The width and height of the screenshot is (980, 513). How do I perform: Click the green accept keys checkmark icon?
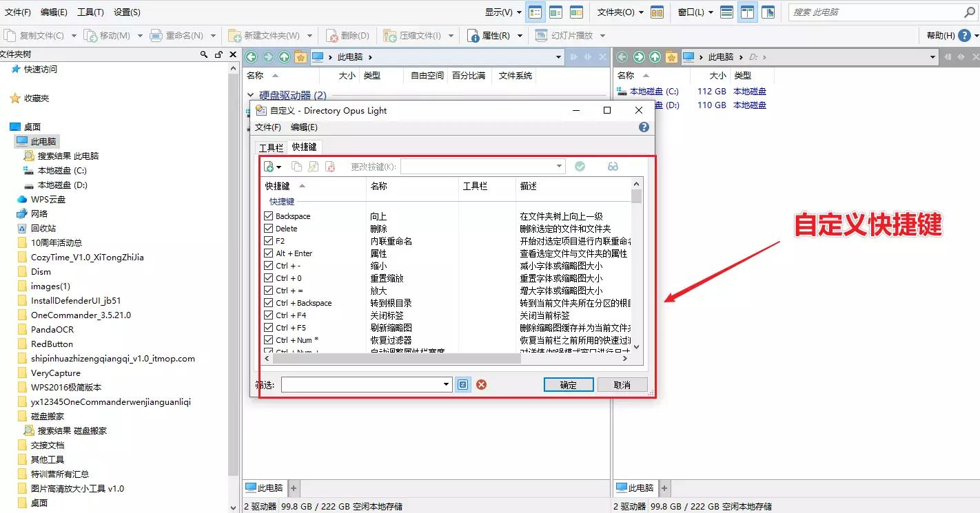pos(580,166)
